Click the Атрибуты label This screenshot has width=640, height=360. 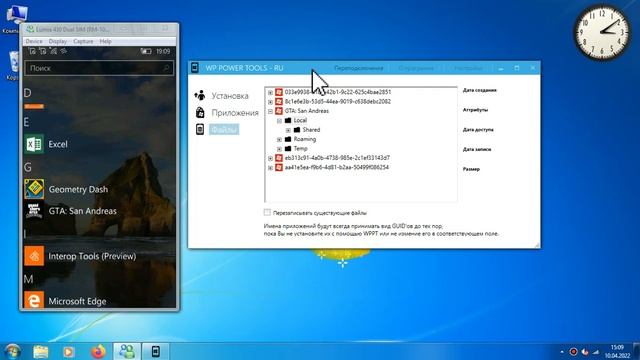(475, 110)
